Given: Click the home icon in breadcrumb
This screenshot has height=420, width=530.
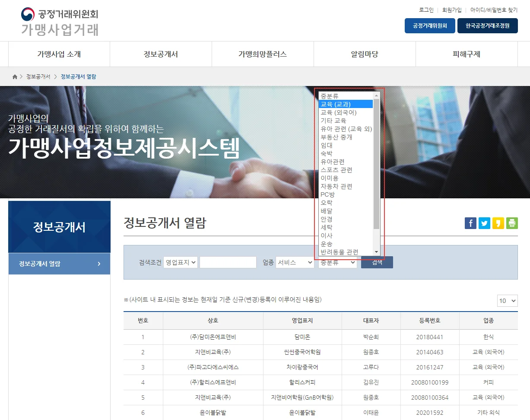Looking at the screenshot, I should (15, 77).
